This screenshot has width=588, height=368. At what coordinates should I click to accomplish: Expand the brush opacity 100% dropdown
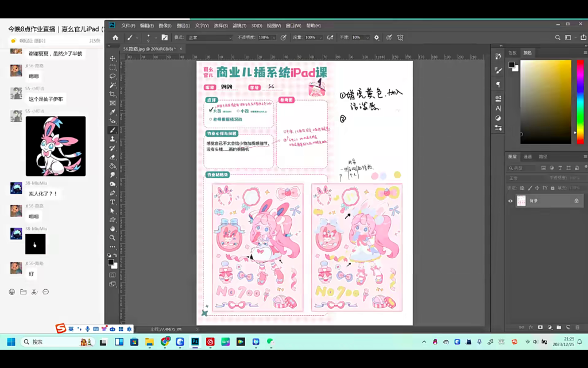tap(273, 37)
